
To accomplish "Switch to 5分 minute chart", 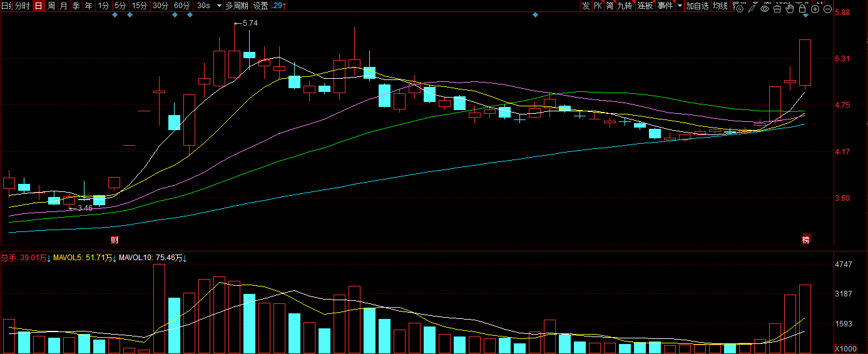I will 120,6.
